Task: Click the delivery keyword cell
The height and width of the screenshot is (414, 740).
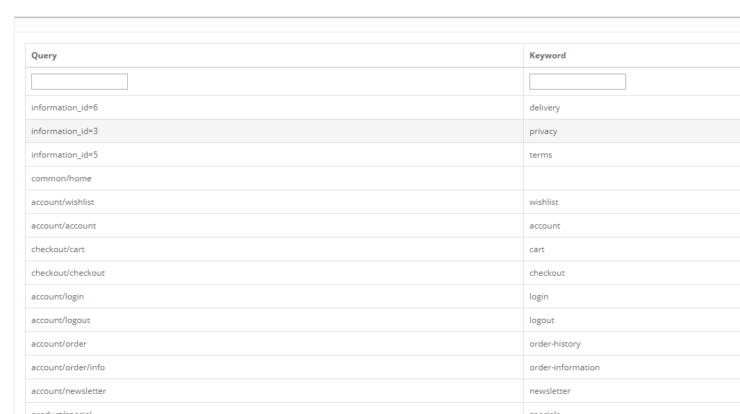Action: 631,108
